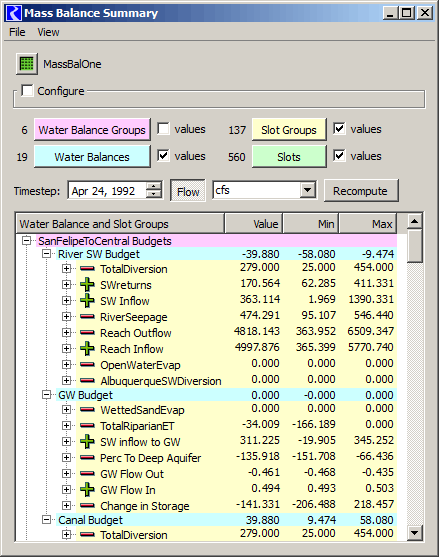The image size is (439, 557).
Task: Open the File menu
Action: (17, 32)
